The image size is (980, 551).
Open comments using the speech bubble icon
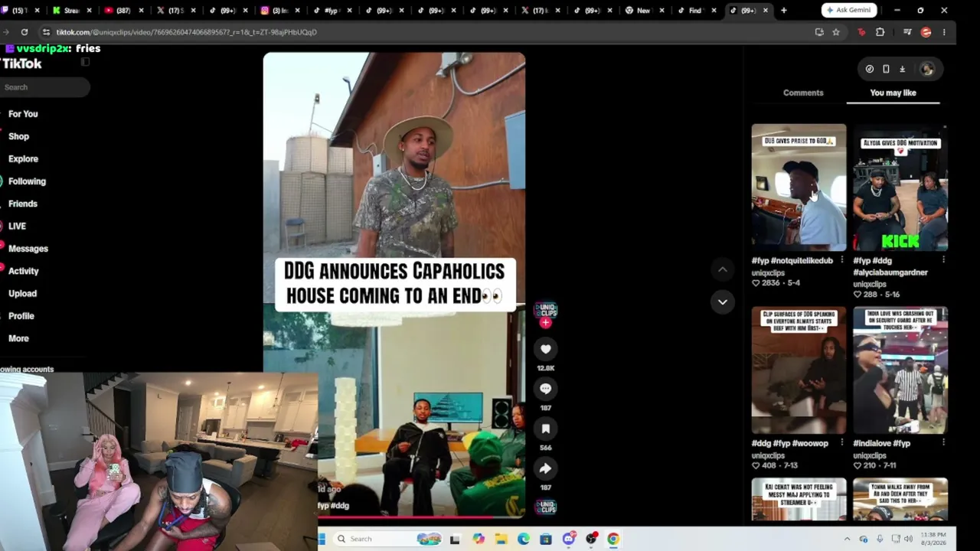[545, 389]
